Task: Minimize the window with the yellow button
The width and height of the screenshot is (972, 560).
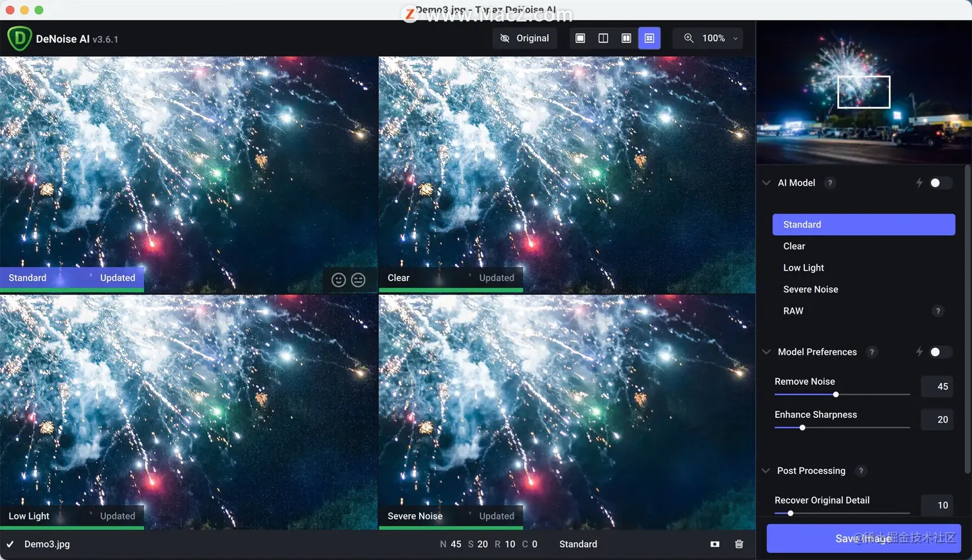Action: click(x=24, y=10)
